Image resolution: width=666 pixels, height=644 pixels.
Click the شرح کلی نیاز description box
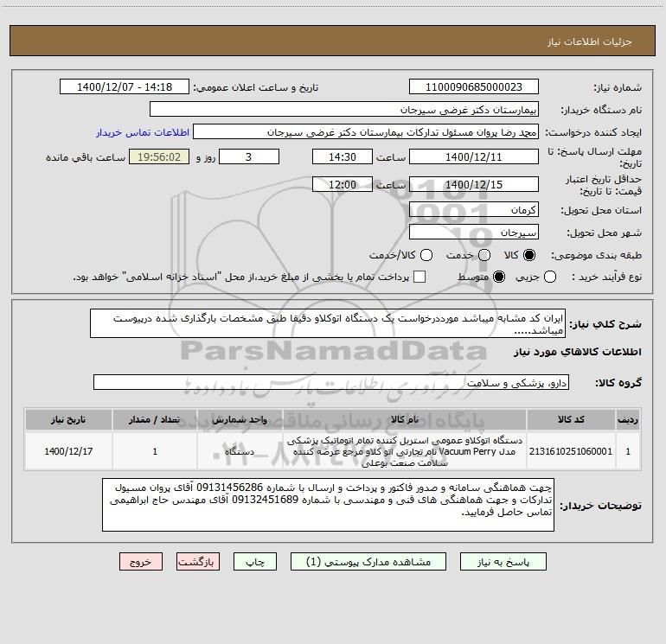click(x=328, y=323)
